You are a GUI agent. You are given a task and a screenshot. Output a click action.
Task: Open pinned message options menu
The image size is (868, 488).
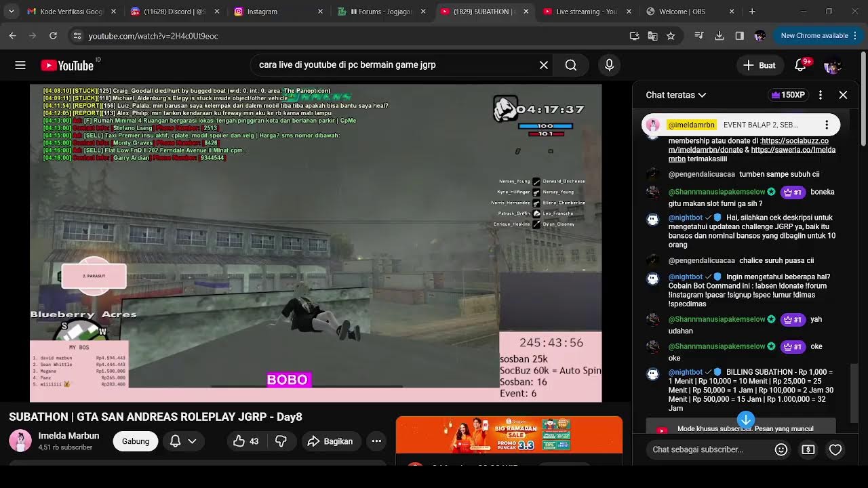coord(827,125)
